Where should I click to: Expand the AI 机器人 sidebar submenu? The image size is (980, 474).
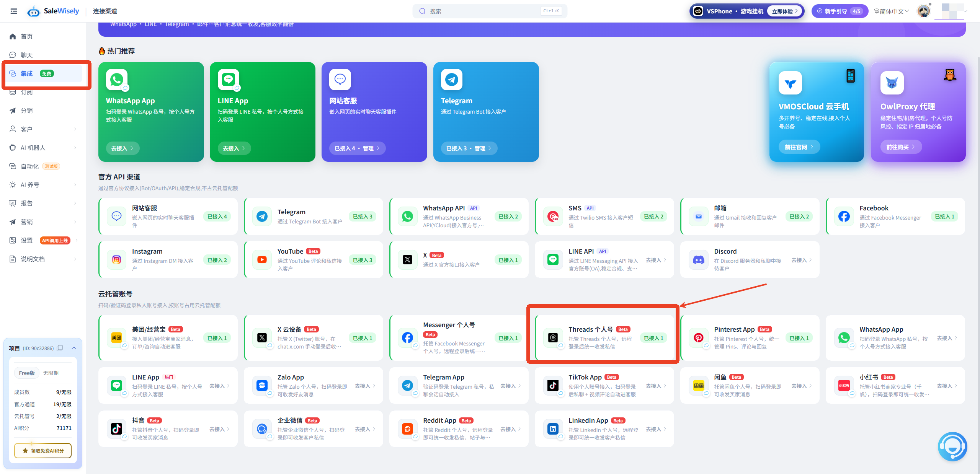(75, 148)
